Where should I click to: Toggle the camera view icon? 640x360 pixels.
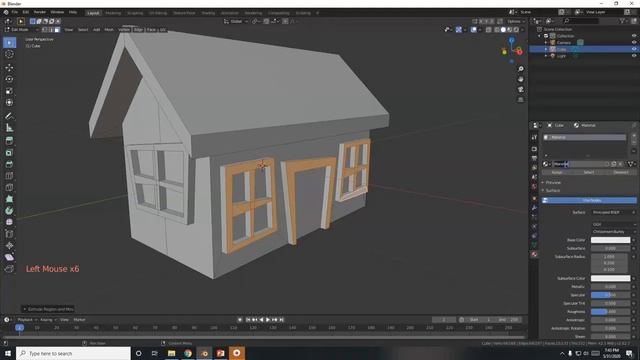pyautogui.click(x=520, y=89)
